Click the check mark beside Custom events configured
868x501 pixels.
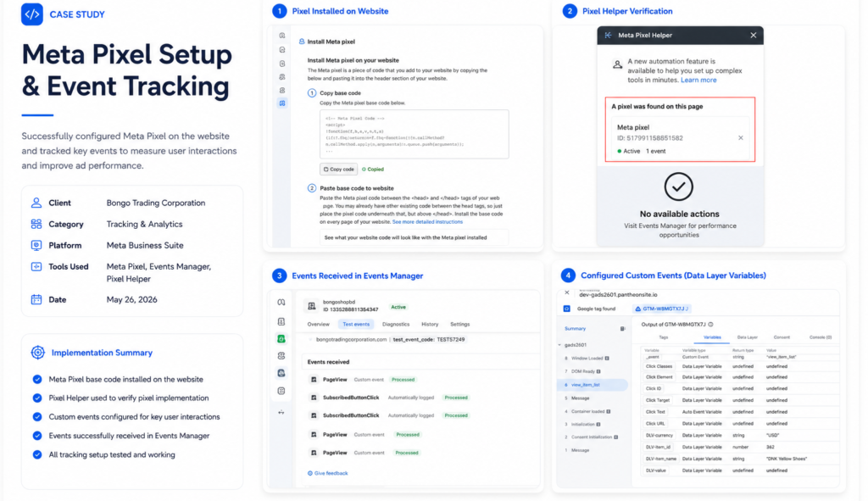[37, 417]
